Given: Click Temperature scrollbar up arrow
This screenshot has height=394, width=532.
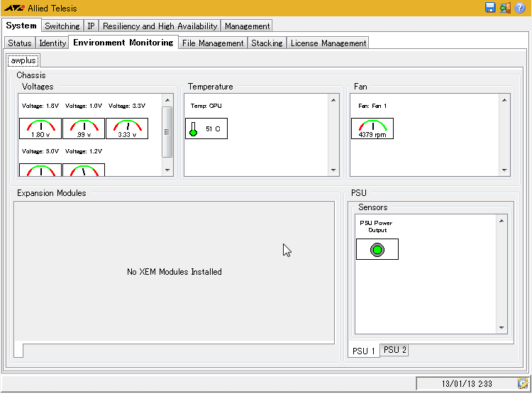Looking at the screenshot, I should click(333, 100).
